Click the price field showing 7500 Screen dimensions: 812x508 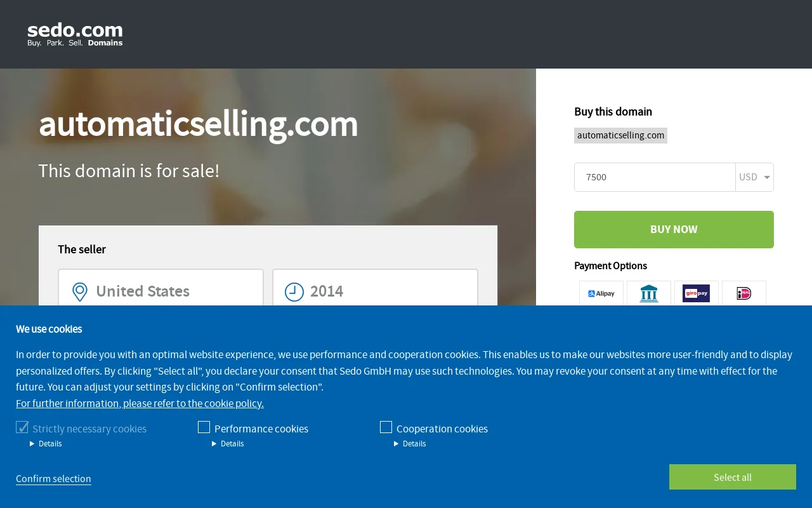pos(655,177)
